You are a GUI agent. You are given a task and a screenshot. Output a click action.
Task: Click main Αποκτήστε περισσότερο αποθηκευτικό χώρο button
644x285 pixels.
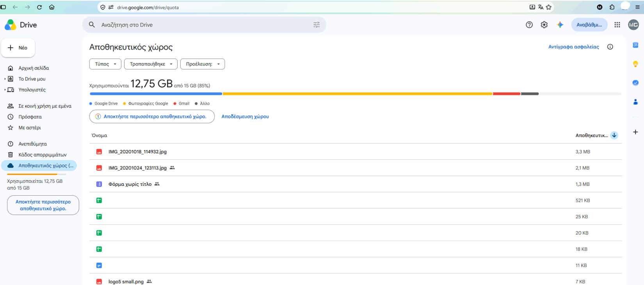coord(152,116)
